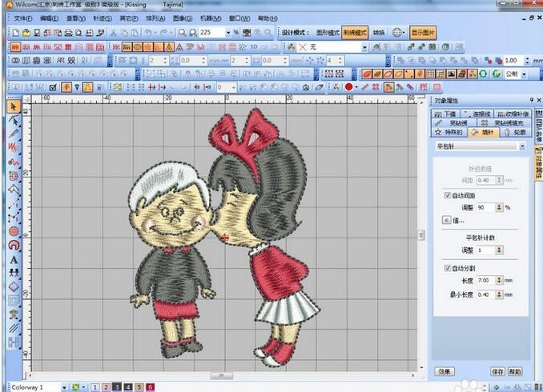The width and height of the screenshot is (543, 392).
Task: Click the green hexagon icon
Action: [x=483, y=74]
